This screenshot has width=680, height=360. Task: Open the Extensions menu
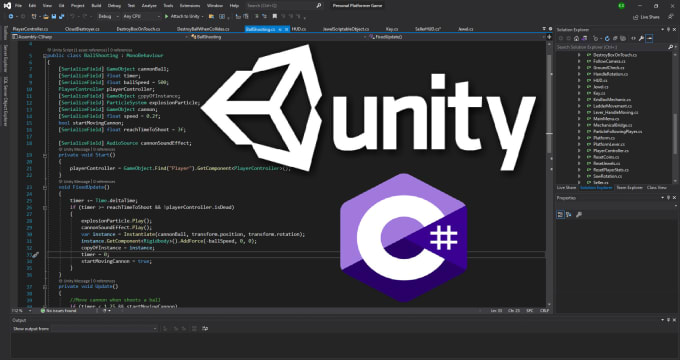click(190, 6)
